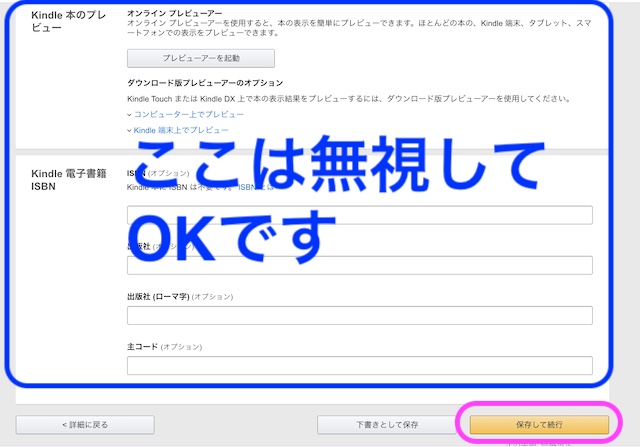Click chevron beside コンピューター上でプレビュー
Screen dimensions: 640x447
[x=130, y=115]
